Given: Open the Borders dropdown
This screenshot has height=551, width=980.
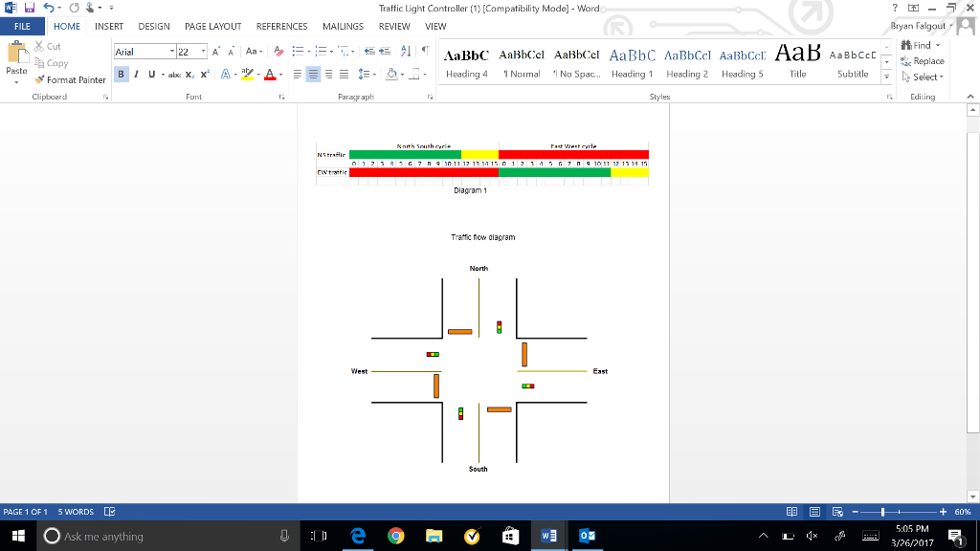Looking at the screenshot, I should [x=424, y=75].
